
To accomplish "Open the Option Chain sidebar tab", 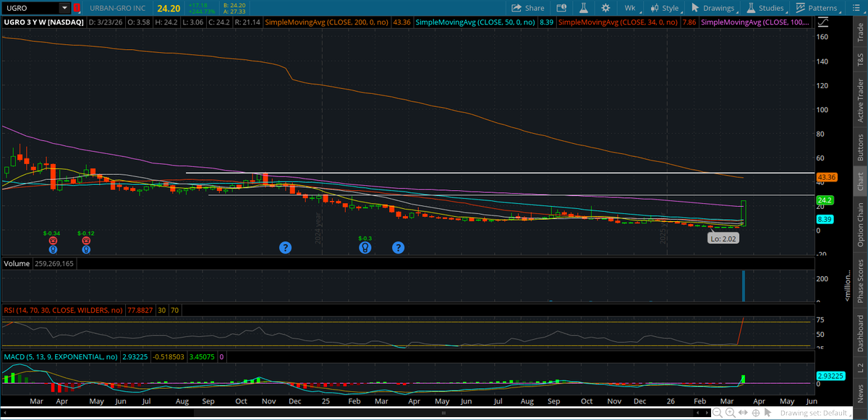I will coord(860,225).
